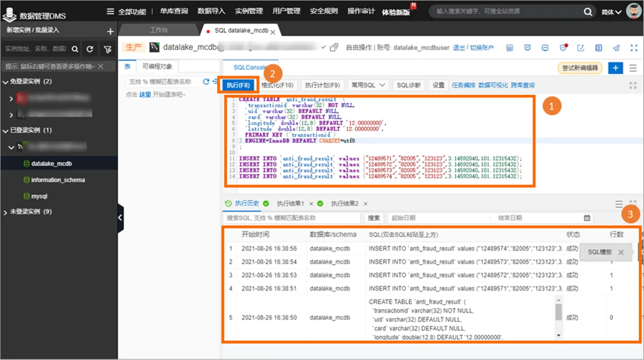Click the export share square icon
This screenshot has width=644, height=360.
[x=581, y=48]
